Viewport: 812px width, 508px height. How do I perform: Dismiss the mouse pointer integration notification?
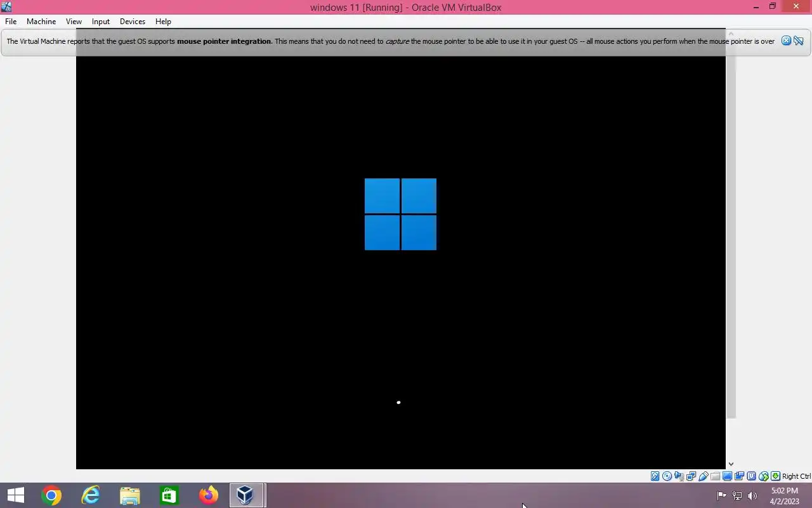click(786, 41)
